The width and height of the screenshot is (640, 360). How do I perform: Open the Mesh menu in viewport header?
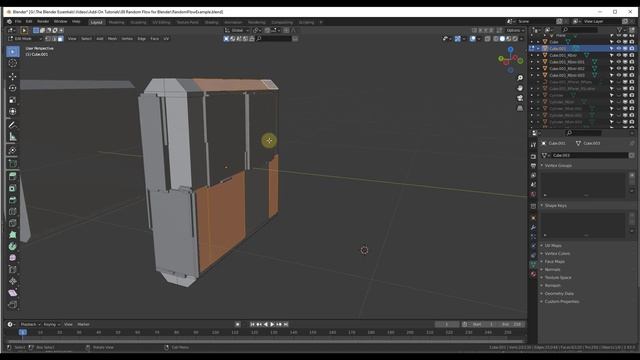pyautogui.click(x=112, y=39)
